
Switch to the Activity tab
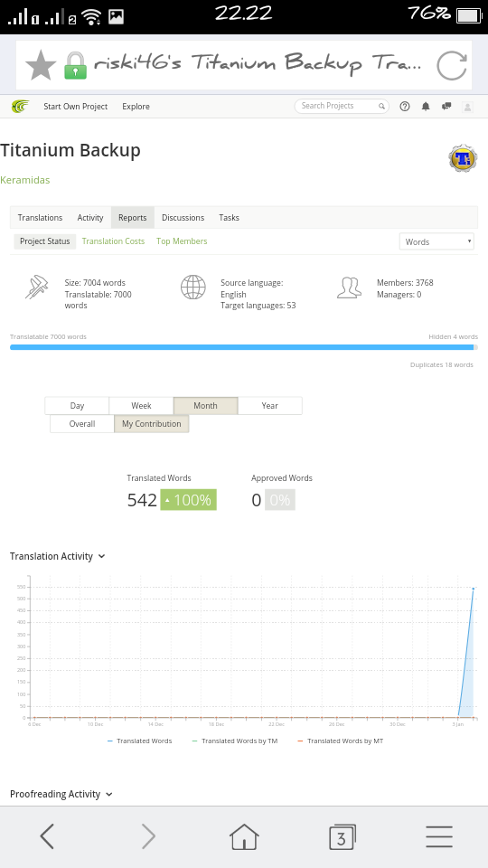click(90, 218)
